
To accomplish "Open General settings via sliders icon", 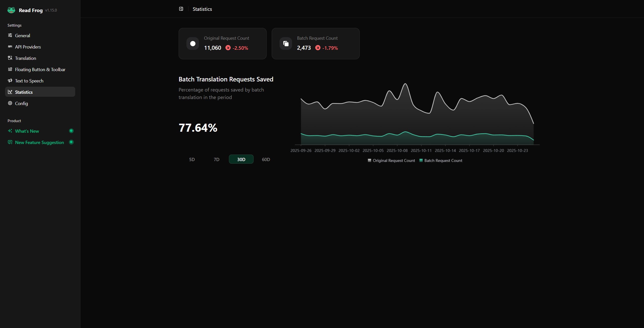I will pos(10,35).
